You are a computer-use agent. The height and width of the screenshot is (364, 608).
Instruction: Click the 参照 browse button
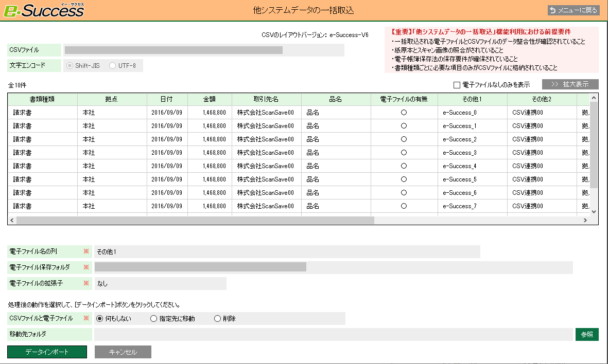pyautogui.click(x=587, y=335)
